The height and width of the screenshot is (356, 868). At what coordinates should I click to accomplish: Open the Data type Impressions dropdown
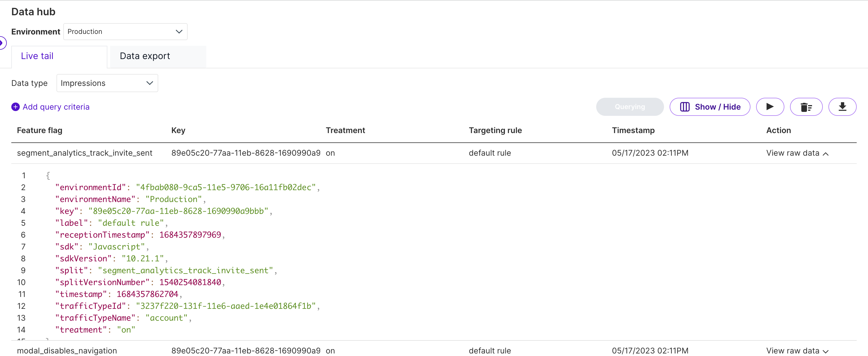[x=107, y=83]
